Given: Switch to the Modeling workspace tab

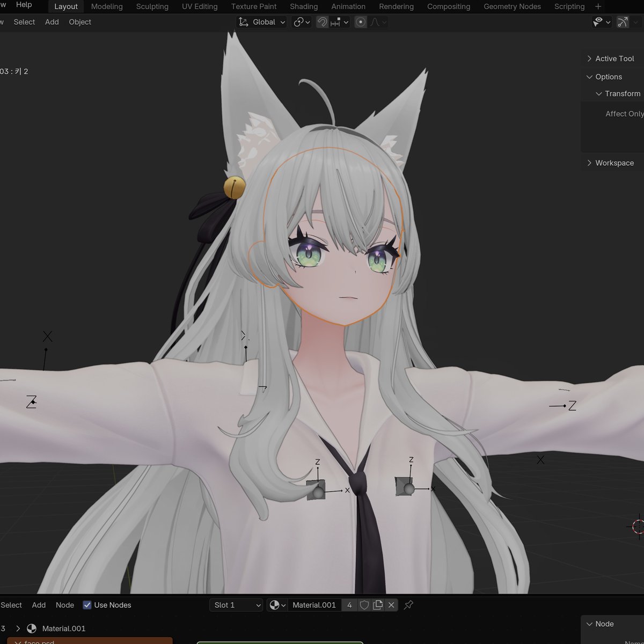Looking at the screenshot, I should click(107, 6).
